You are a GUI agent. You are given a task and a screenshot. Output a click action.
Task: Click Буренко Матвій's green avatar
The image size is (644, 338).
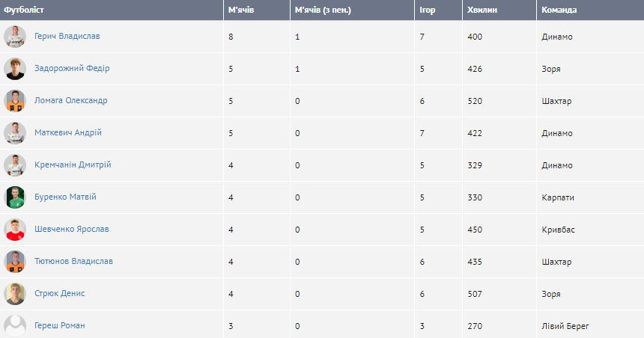tap(15, 197)
